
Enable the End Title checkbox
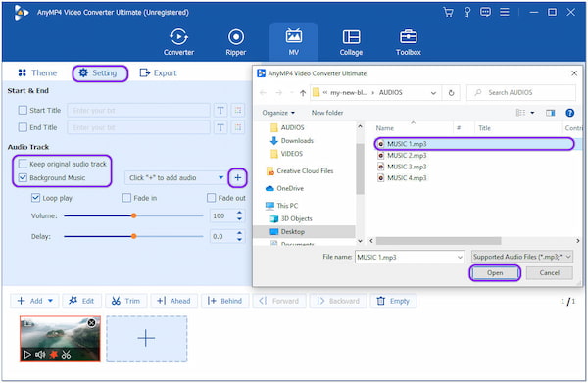coord(23,127)
